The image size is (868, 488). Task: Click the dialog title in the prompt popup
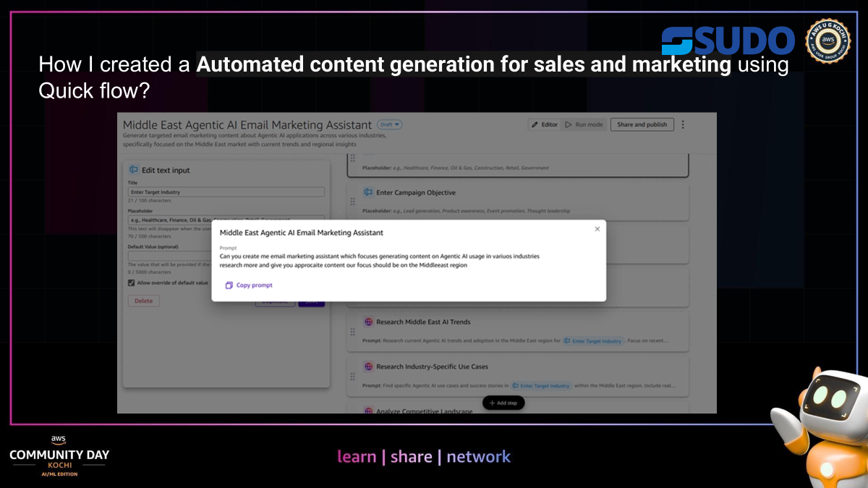point(302,233)
